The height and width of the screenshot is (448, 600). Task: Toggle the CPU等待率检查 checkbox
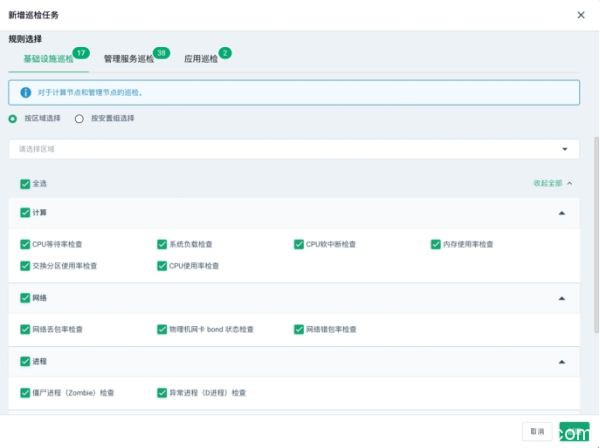[x=25, y=244]
